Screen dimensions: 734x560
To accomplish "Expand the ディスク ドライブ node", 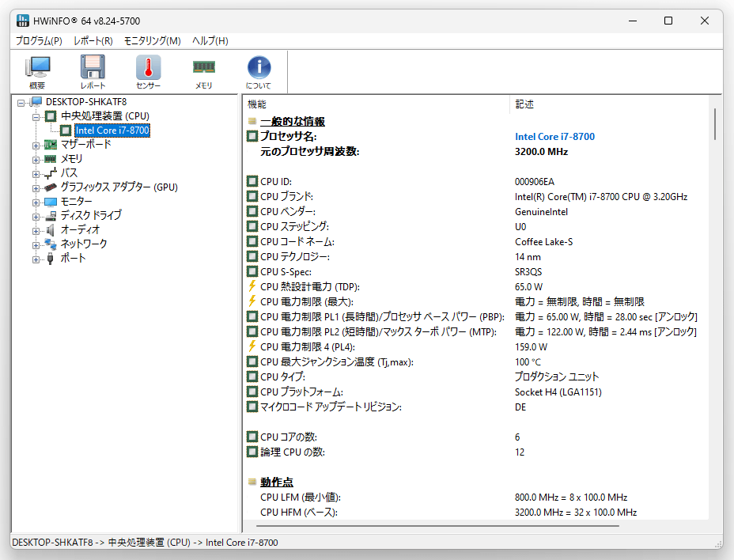I will [36, 217].
